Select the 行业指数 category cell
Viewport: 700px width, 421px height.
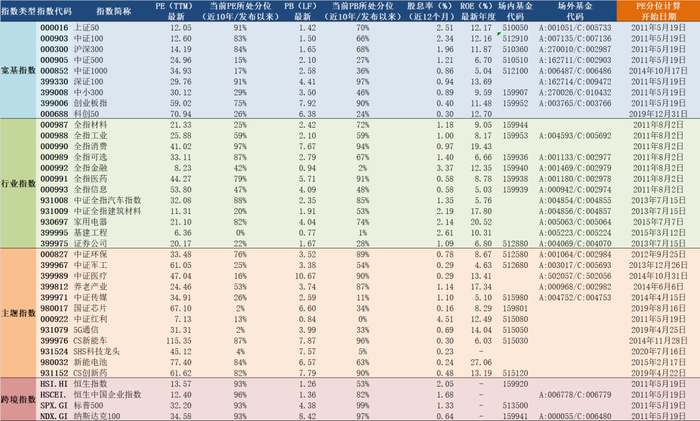pyautogui.click(x=18, y=183)
